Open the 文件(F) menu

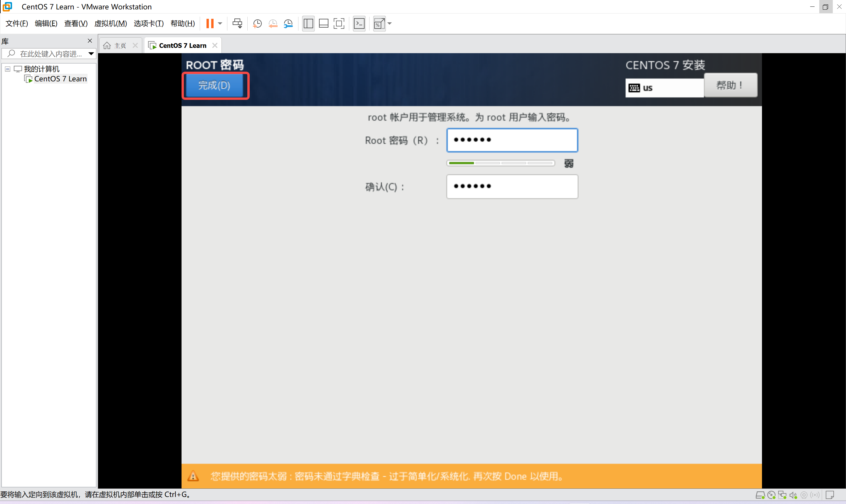(17, 23)
